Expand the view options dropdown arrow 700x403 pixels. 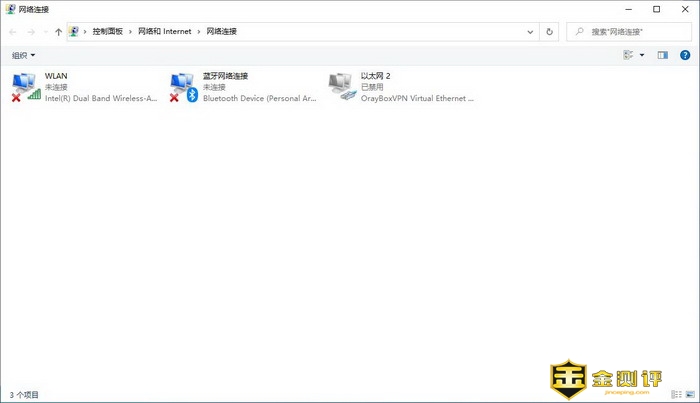pyautogui.click(x=642, y=55)
